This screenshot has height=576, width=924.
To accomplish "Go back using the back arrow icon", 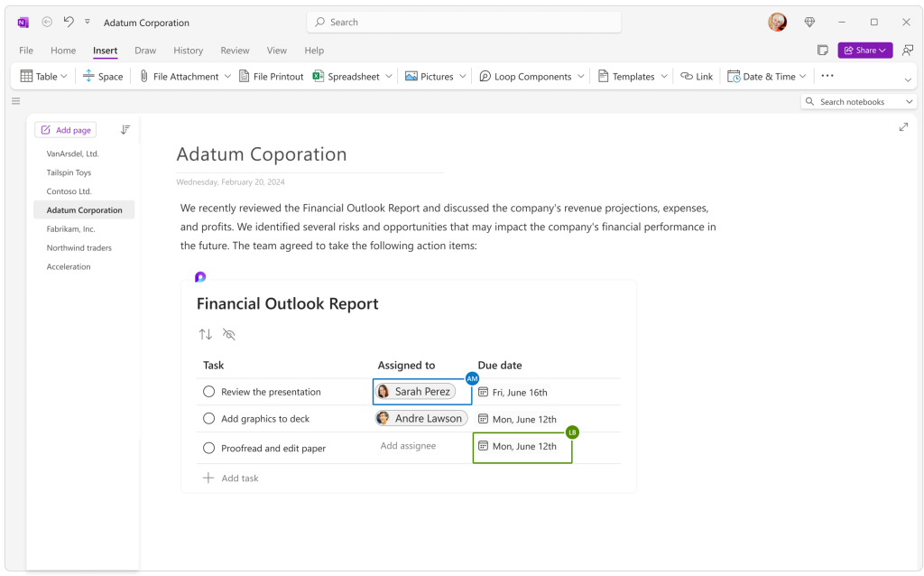I will coord(47,22).
